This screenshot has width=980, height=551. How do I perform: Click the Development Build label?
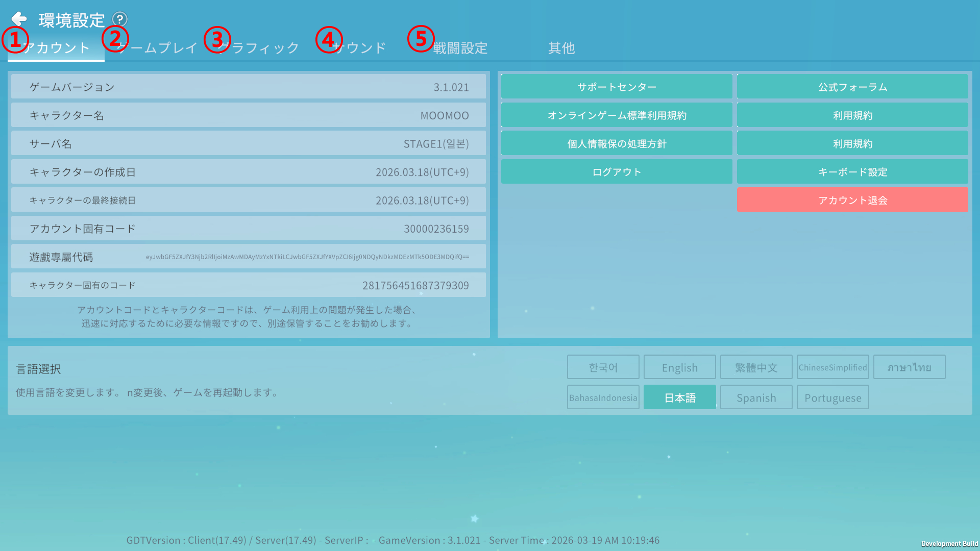pos(949,544)
